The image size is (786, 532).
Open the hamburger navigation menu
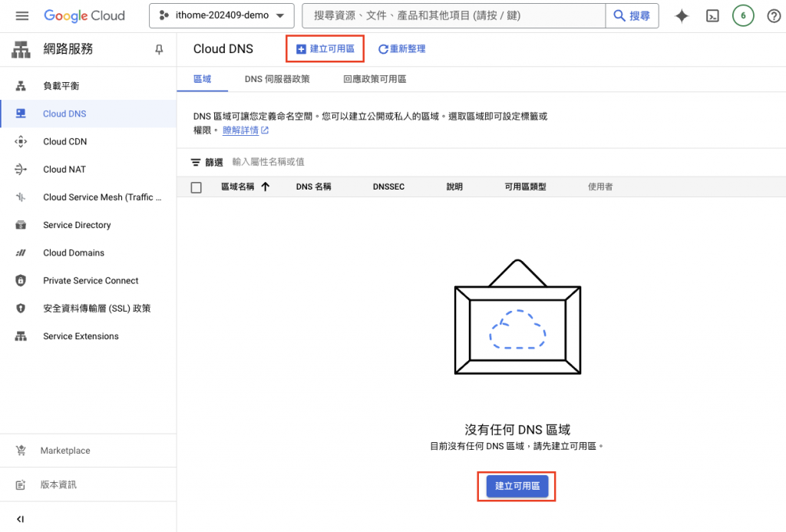click(x=22, y=16)
